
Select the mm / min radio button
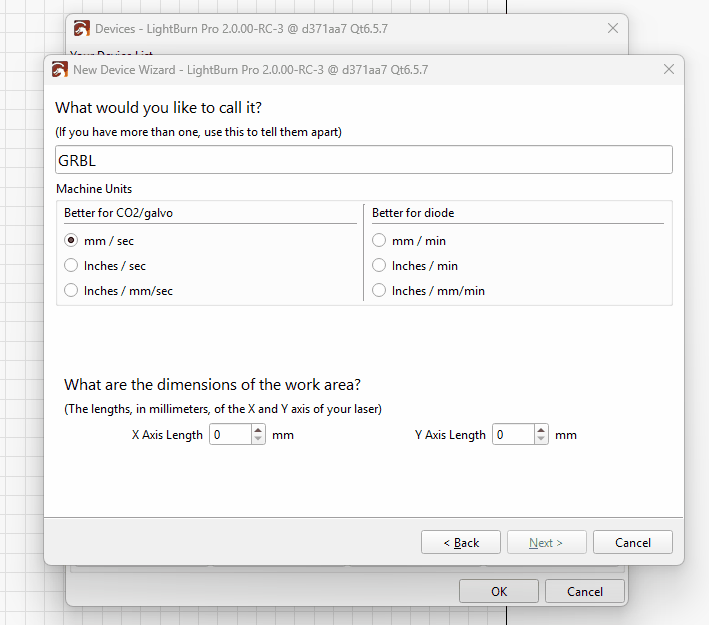[x=379, y=240]
